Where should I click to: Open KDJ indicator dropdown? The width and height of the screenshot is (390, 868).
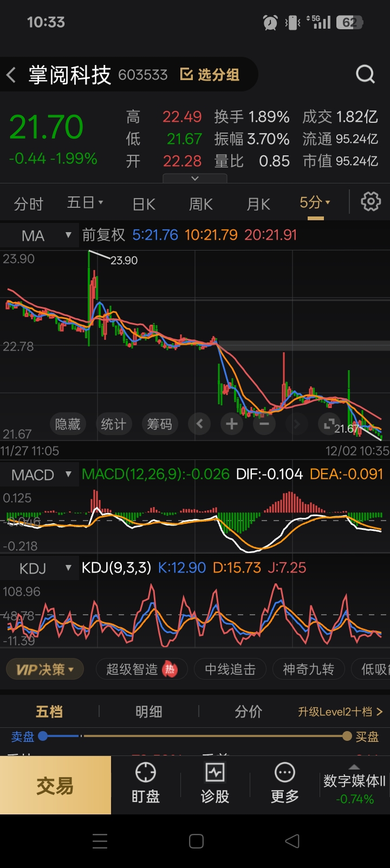pyautogui.click(x=40, y=569)
